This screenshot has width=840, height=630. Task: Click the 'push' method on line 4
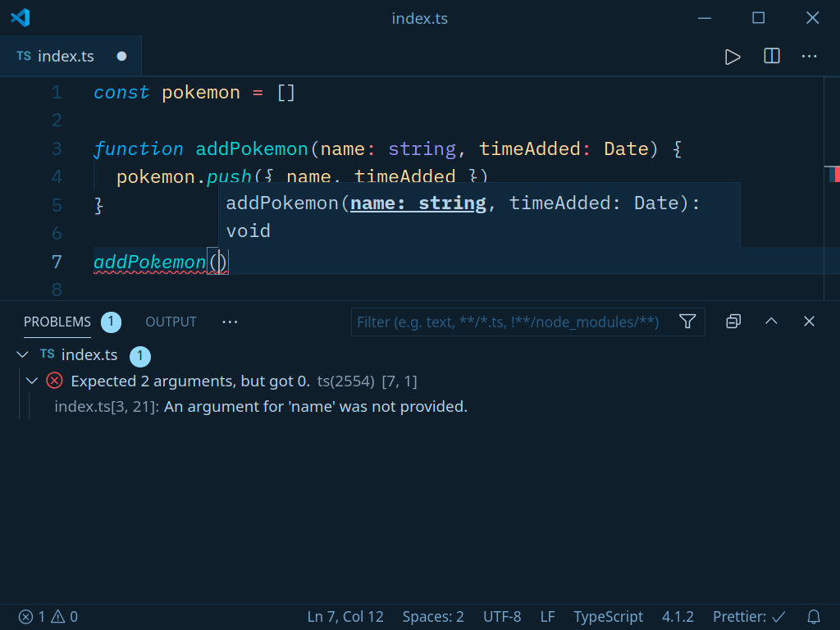tap(229, 177)
